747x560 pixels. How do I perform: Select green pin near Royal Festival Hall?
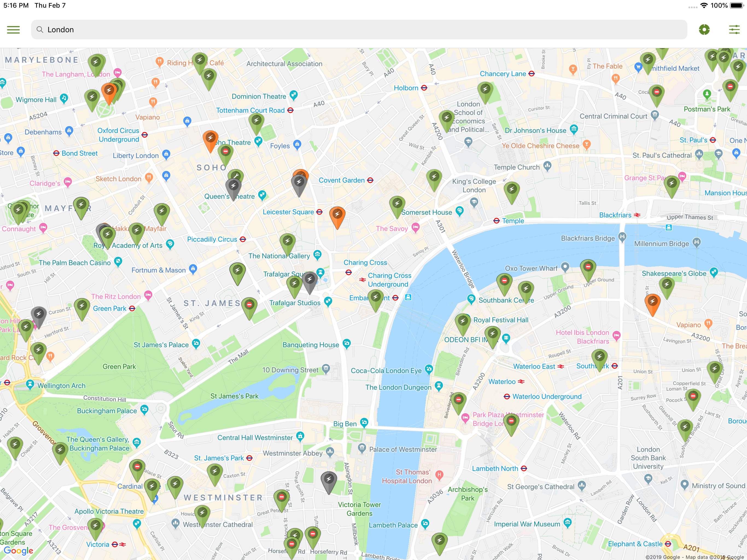tap(463, 321)
